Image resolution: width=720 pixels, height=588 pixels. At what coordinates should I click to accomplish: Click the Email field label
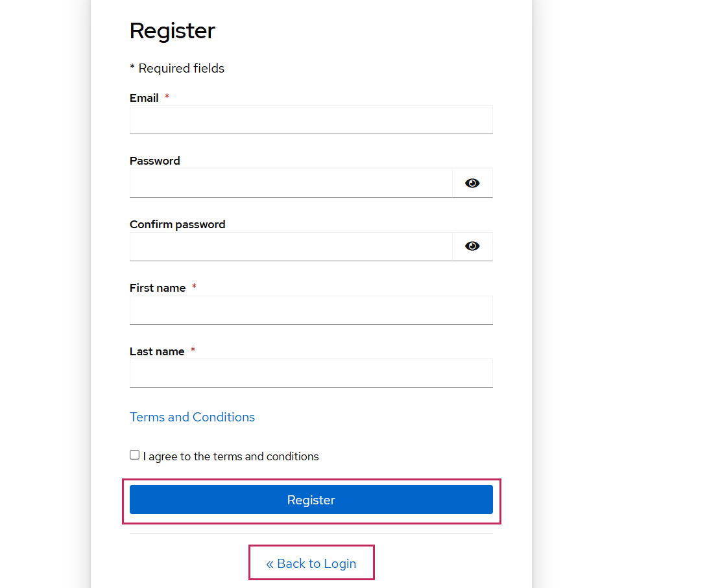144,98
